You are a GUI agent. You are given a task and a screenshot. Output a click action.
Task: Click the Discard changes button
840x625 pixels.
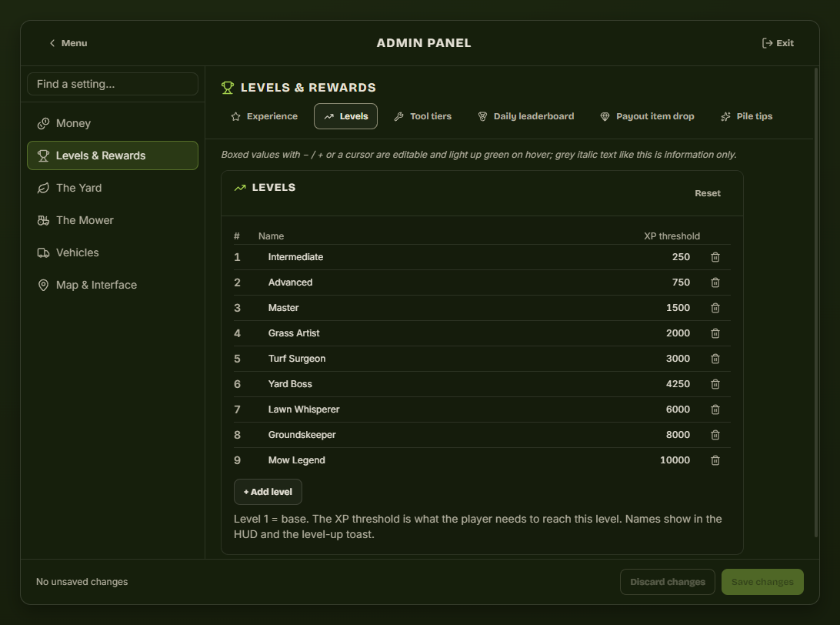pyautogui.click(x=668, y=582)
